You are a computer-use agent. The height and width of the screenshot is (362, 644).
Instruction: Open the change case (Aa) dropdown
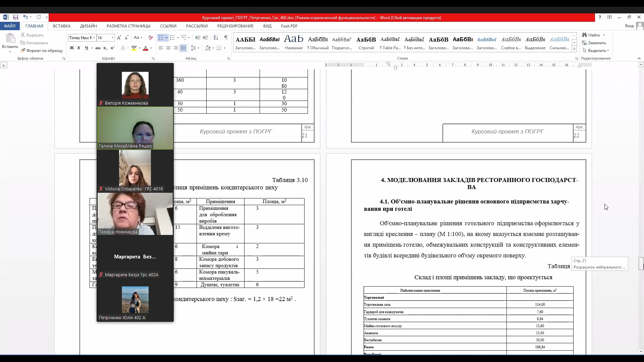click(138, 38)
